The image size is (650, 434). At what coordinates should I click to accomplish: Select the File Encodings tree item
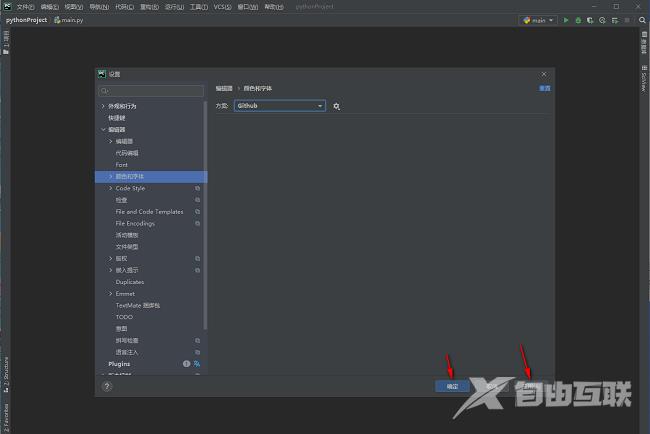pyautogui.click(x=135, y=223)
